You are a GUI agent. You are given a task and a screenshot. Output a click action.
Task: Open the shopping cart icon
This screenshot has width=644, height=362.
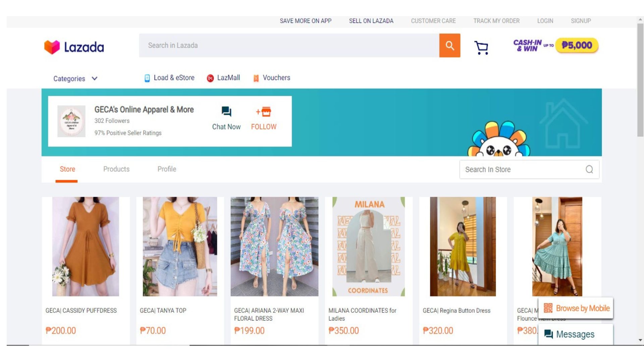[x=481, y=48]
